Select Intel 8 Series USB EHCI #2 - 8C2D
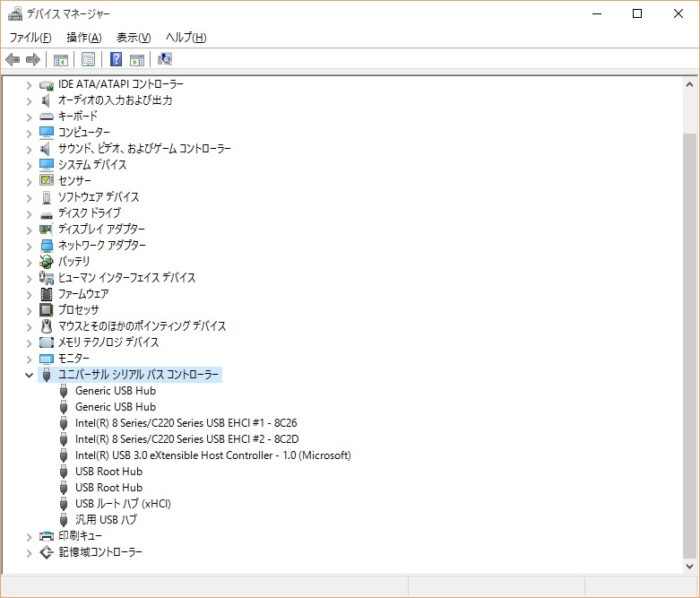Screen dimensions: 700x598 pyautogui.click(x=187, y=439)
